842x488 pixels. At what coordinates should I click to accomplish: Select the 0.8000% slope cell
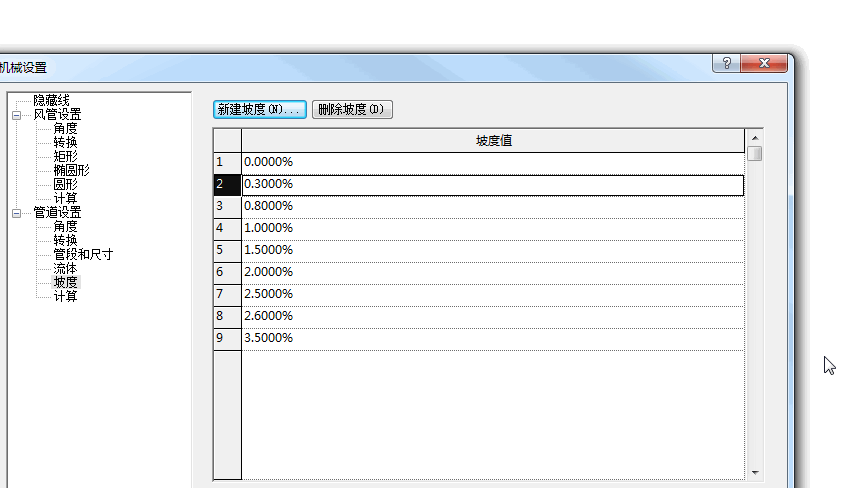click(493, 207)
